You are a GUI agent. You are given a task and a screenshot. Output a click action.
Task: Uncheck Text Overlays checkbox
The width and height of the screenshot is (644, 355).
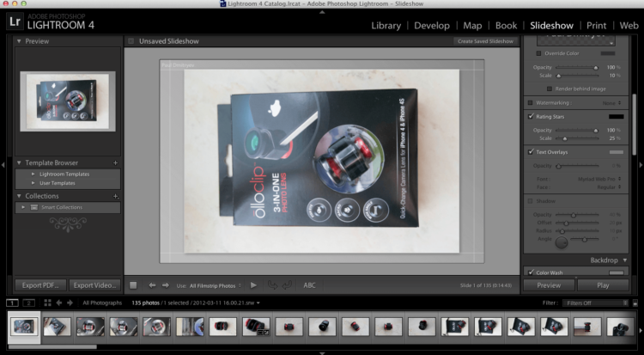[531, 152]
